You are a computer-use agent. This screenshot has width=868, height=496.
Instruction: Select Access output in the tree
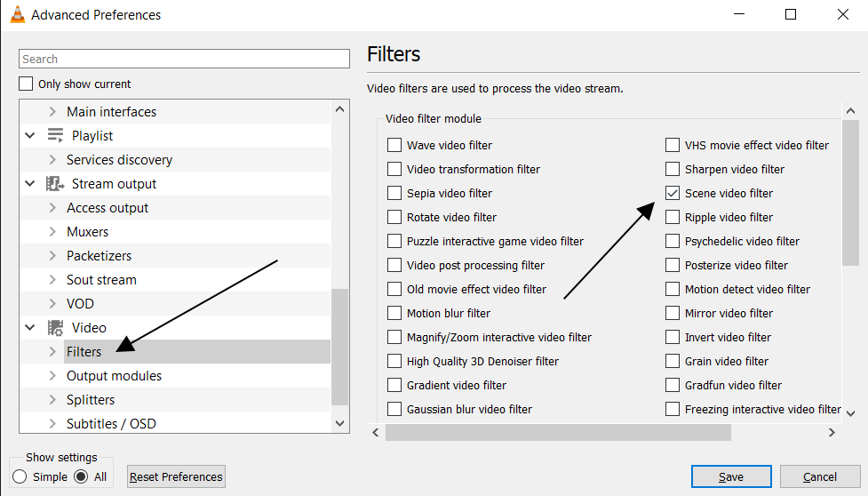pyautogui.click(x=108, y=208)
